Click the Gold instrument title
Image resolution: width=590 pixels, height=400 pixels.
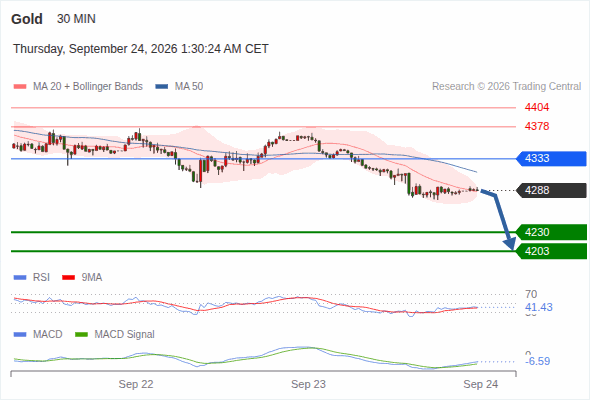click(x=27, y=19)
